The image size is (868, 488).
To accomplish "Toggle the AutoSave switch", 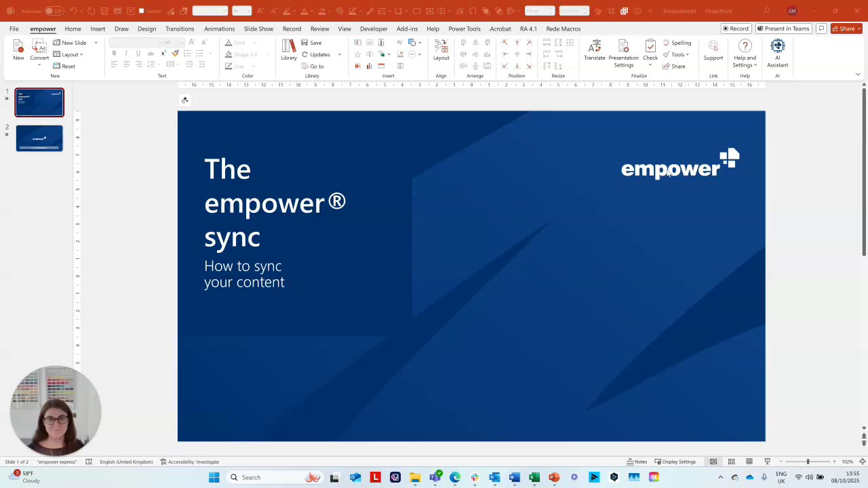I will [x=54, y=11].
